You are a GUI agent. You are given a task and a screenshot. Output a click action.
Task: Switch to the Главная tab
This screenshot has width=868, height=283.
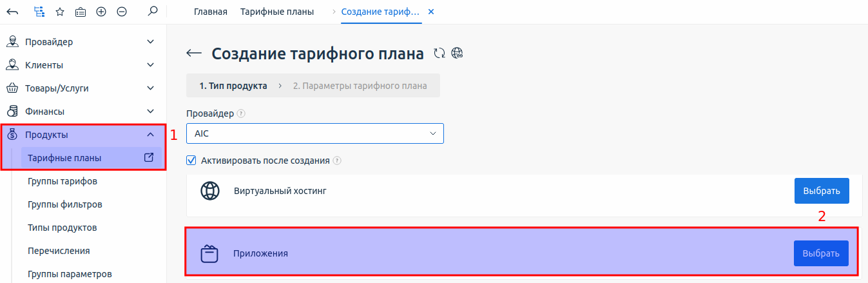[211, 12]
